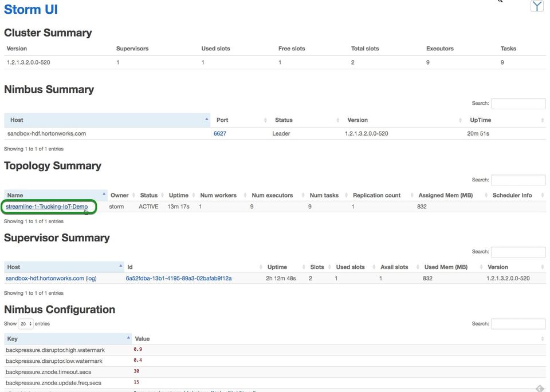Click backpressure.disruptor.low.watermark key
The image size is (550, 392).
pyautogui.click(x=54, y=361)
